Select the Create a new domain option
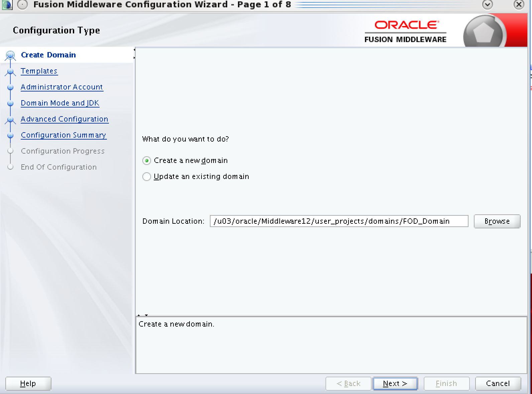This screenshot has width=532, height=394. coord(147,161)
